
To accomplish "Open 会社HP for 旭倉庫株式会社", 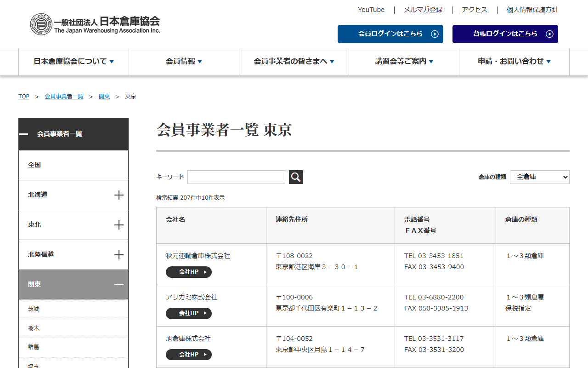I will point(189,355).
